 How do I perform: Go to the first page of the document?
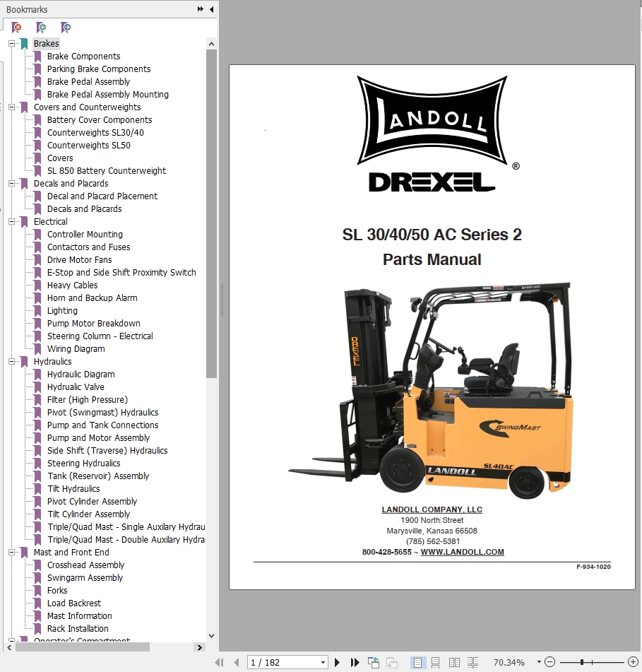(x=219, y=662)
